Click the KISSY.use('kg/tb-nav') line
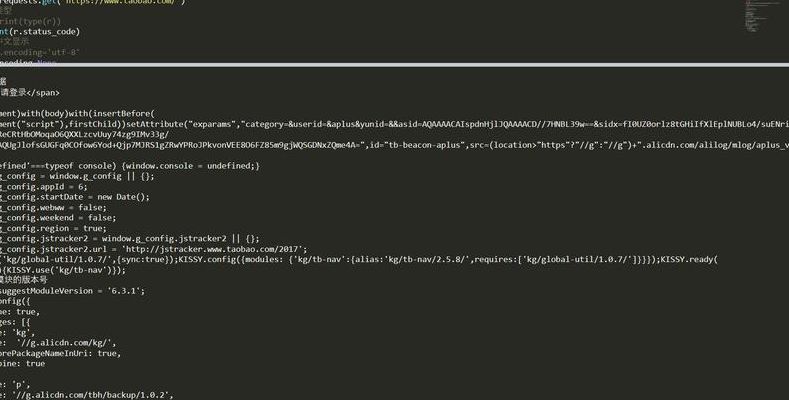This screenshot has width=789, height=400. [x=63, y=270]
